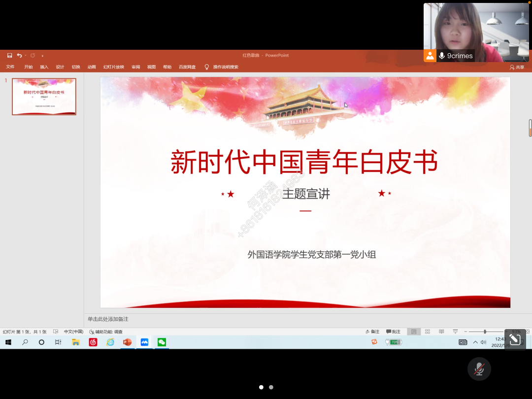532x399 pixels.
Task: Open NetEase Cloud Music from the taskbar
Action: (x=93, y=342)
